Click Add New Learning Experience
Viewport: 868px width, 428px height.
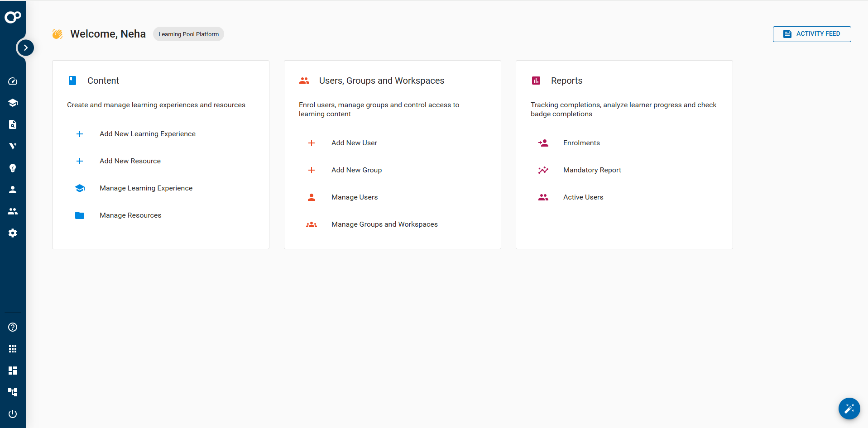click(147, 133)
